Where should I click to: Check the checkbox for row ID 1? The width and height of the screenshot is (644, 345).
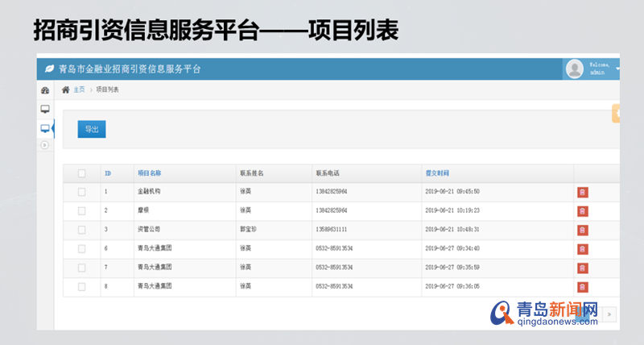[x=81, y=192]
